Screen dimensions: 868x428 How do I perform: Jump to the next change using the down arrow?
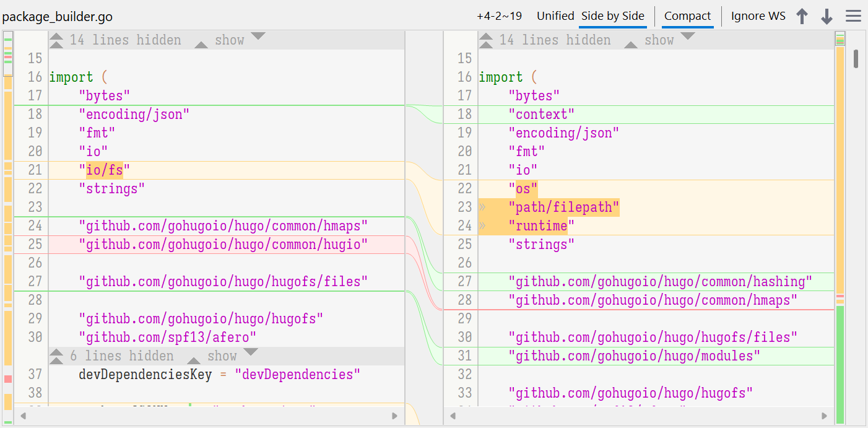827,15
